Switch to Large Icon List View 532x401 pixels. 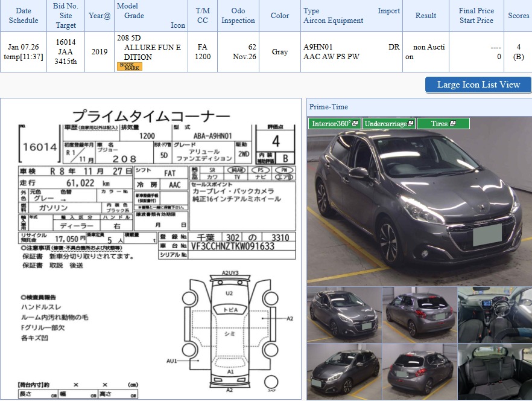[x=478, y=85]
